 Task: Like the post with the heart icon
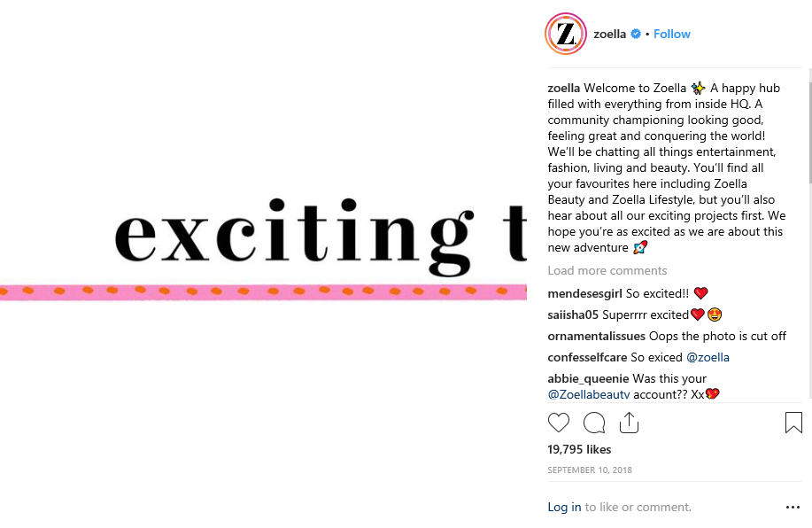click(x=559, y=423)
